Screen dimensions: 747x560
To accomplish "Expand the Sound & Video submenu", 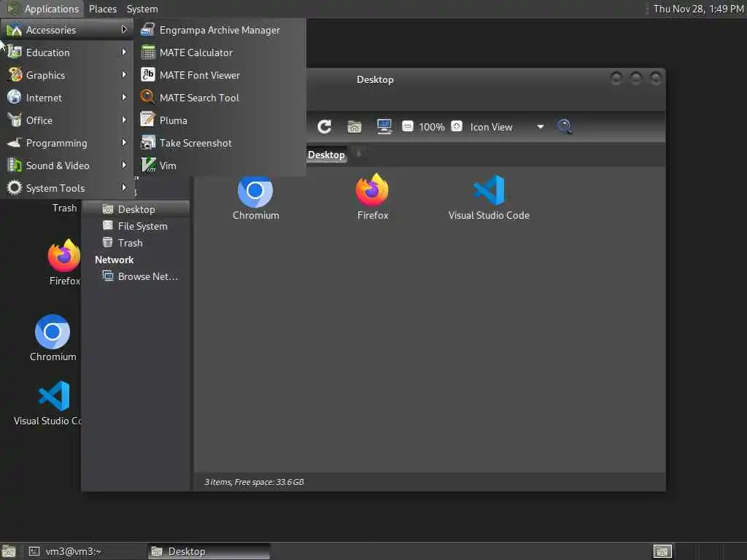I will pyautogui.click(x=66, y=166).
